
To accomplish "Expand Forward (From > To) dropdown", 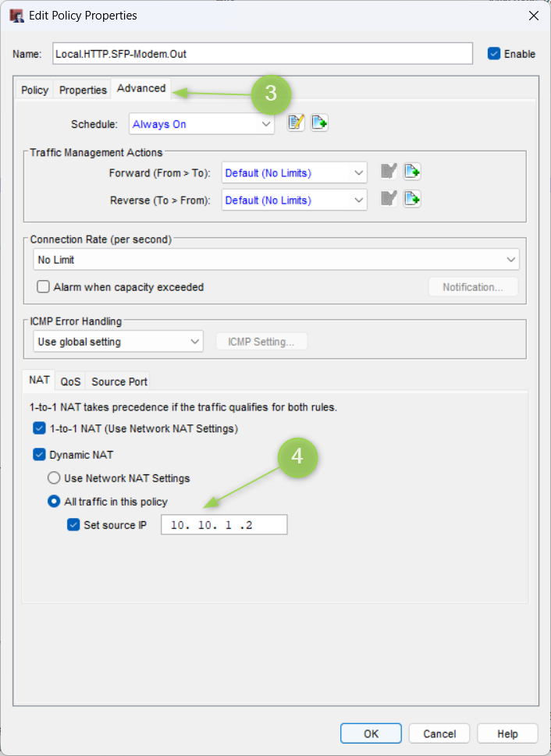I will [294, 173].
